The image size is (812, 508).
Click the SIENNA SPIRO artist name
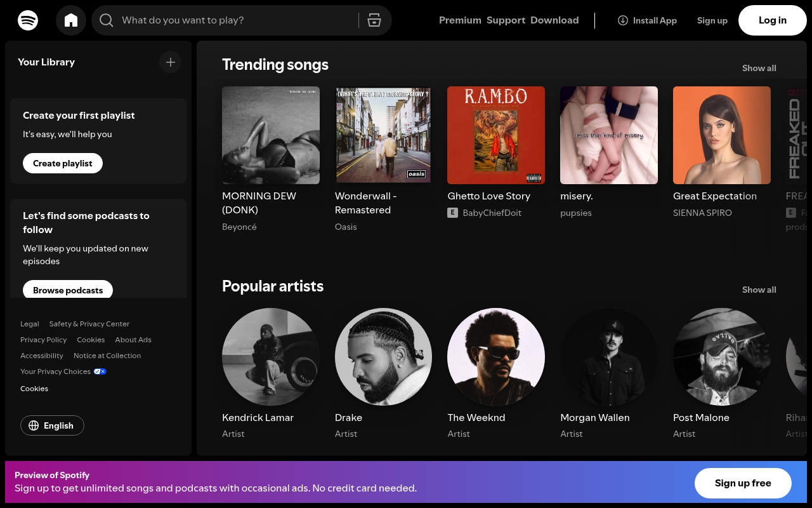pos(702,213)
